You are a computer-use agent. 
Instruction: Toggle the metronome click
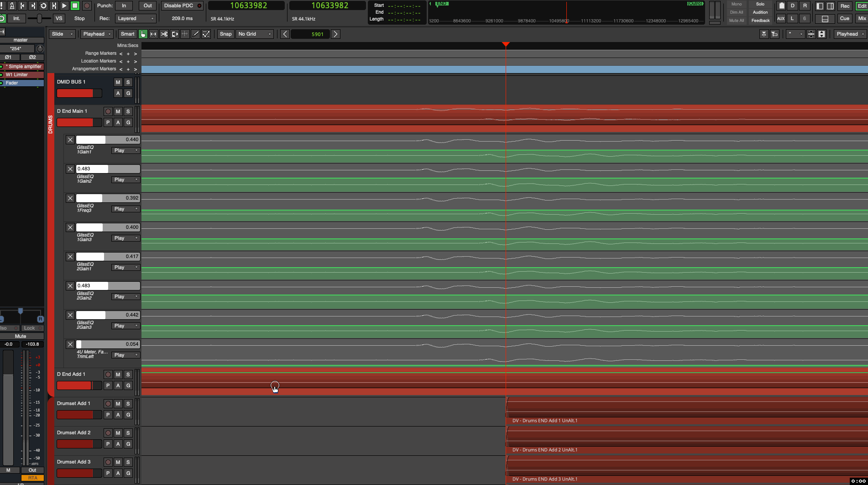coord(12,6)
